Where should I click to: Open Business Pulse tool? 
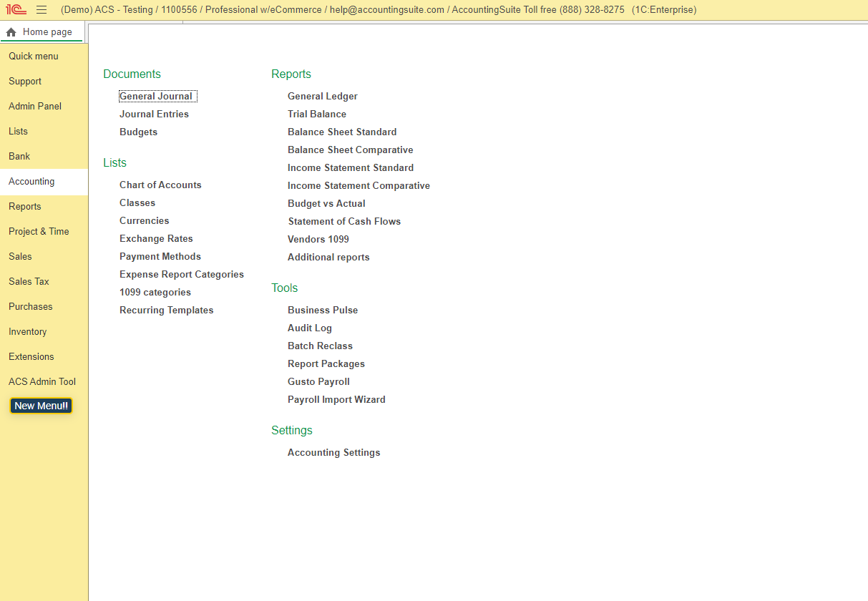(323, 311)
